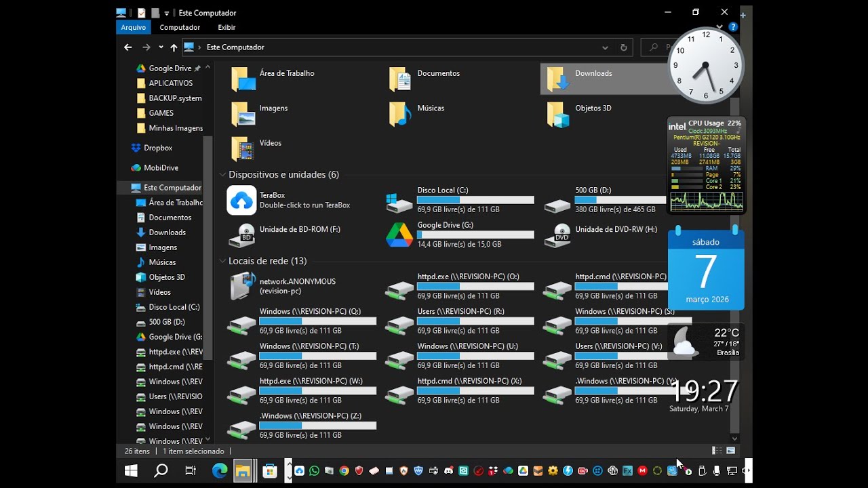Open Windows (\\REVISION-PC) (T:) network drive

pyautogui.click(x=302, y=356)
